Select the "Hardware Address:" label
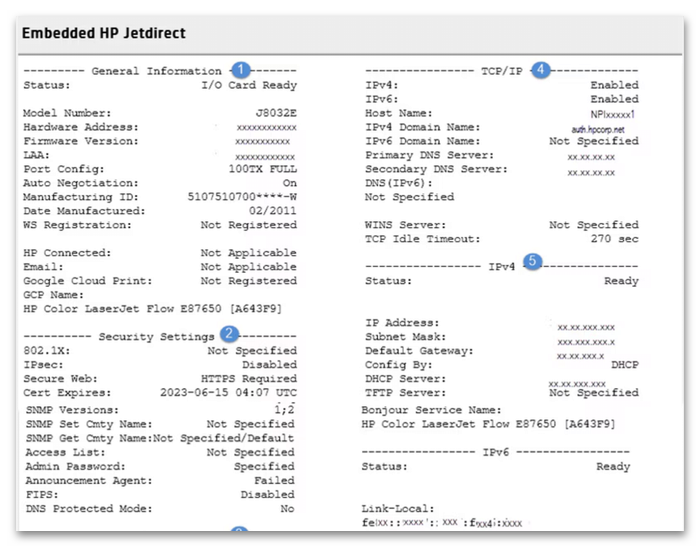 click(81, 127)
